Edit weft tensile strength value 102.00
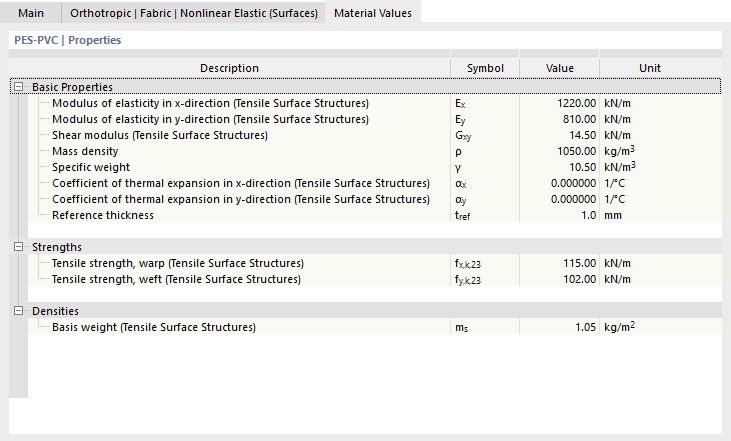The height and width of the screenshot is (441, 731). coord(559,279)
